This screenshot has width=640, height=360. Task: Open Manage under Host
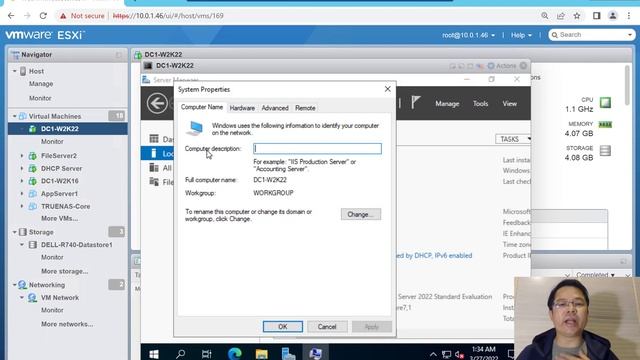coord(41,84)
